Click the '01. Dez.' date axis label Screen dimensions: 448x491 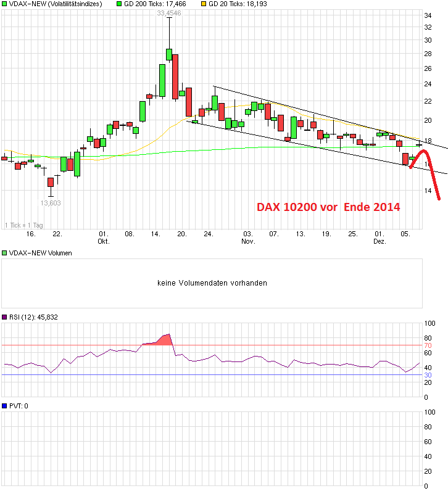(380, 237)
